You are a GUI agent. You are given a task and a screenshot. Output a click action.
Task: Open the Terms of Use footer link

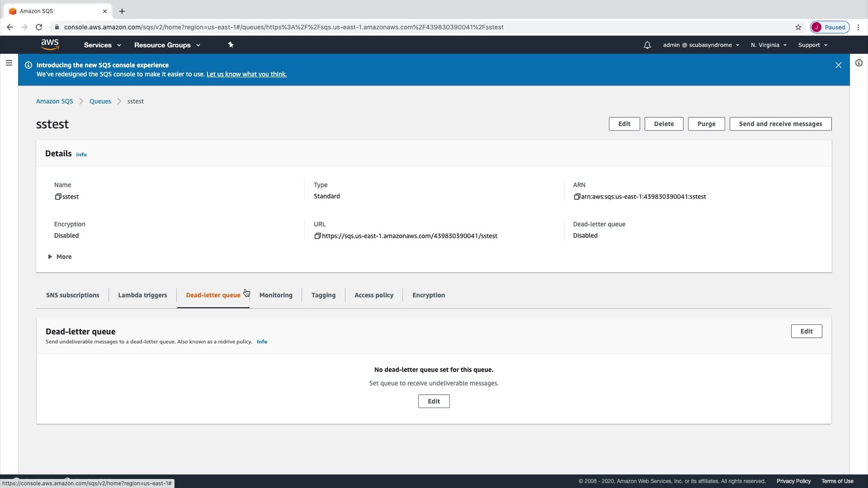pyautogui.click(x=837, y=481)
